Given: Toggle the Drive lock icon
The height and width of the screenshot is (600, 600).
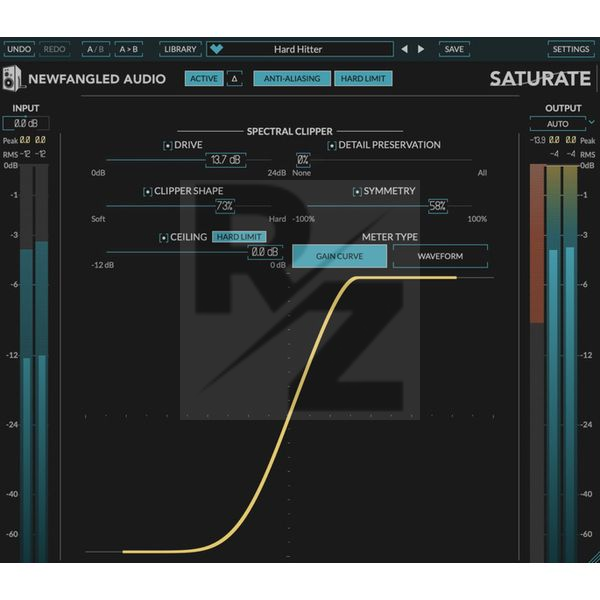Looking at the screenshot, I should 168,145.
